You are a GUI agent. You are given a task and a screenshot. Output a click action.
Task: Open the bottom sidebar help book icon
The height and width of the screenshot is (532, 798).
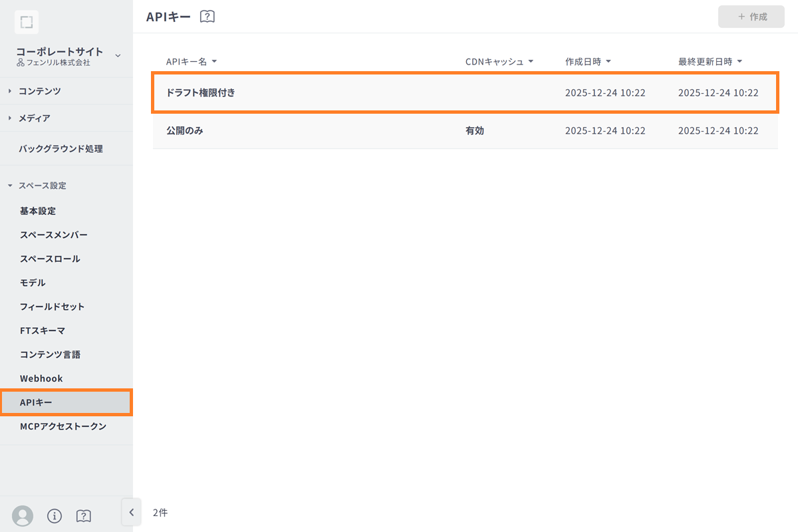pos(84,515)
